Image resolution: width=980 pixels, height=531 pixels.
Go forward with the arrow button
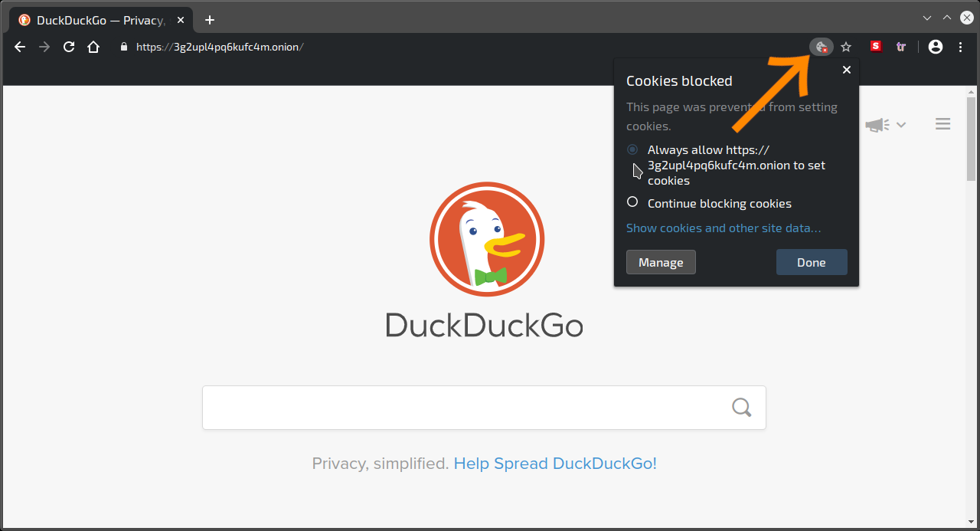tap(44, 47)
